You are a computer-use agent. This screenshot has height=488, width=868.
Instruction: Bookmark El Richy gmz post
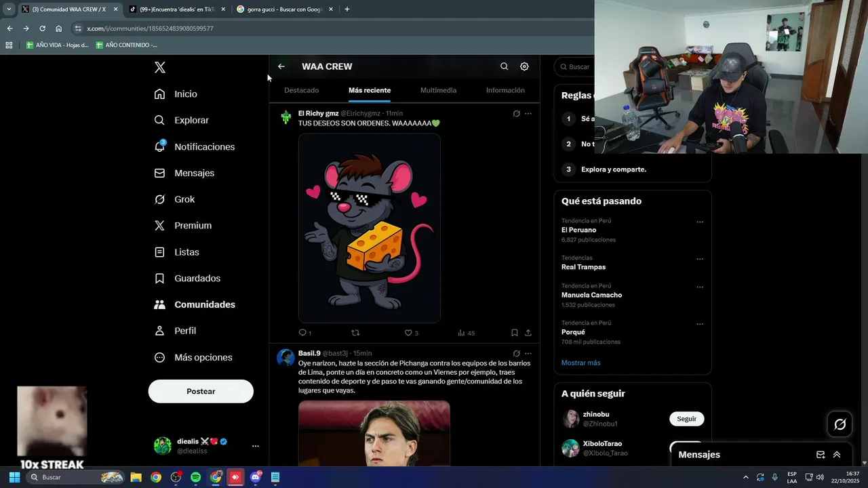515,333
